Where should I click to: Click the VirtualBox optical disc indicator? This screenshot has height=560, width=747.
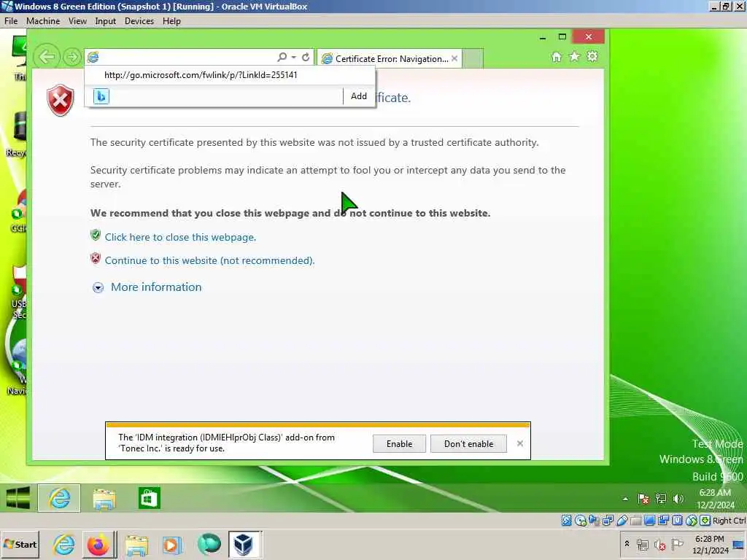tap(581, 521)
